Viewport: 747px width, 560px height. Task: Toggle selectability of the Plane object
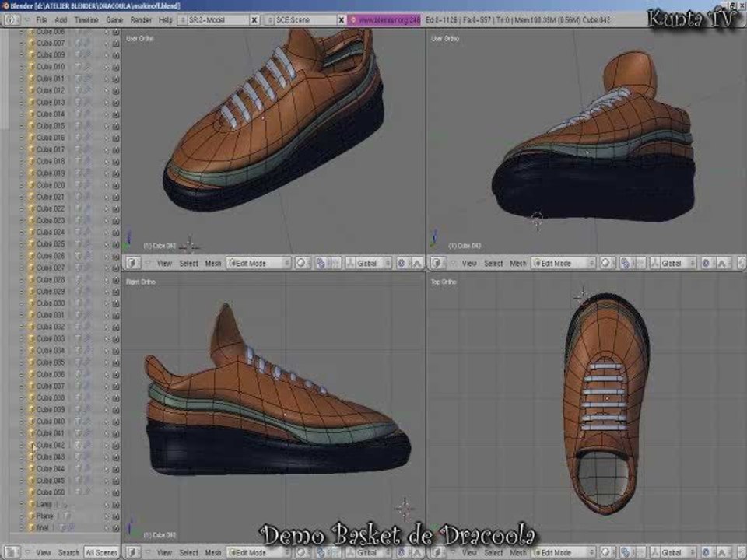pos(107,516)
